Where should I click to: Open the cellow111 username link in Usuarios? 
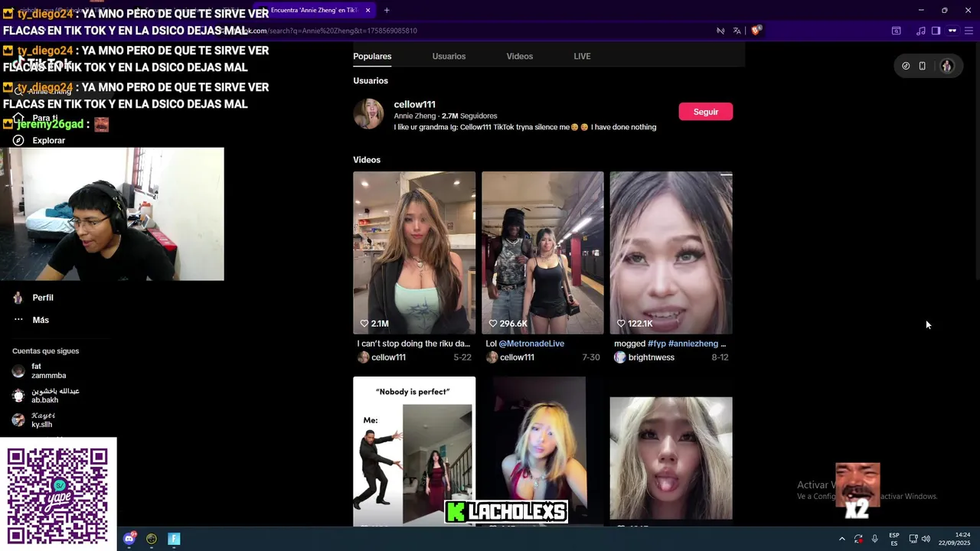coord(414,105)
